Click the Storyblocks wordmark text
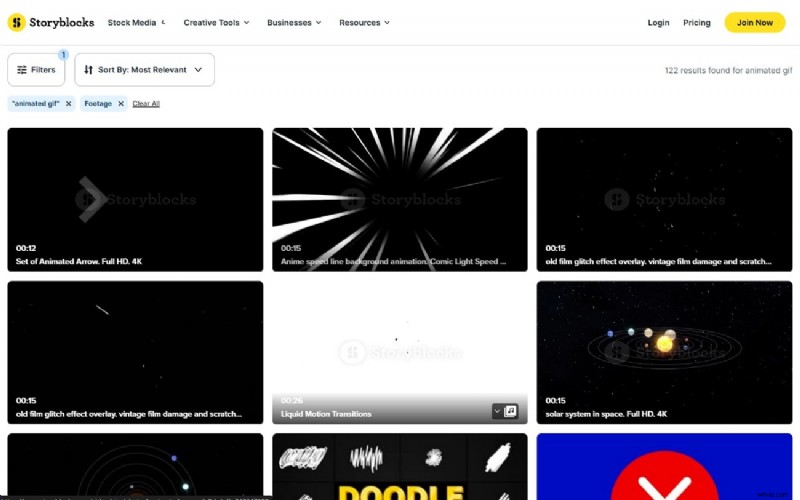 point(62,22)
